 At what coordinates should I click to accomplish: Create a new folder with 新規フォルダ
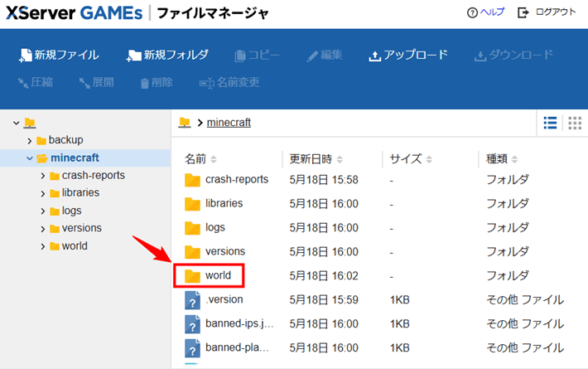[x=167, y=56]
